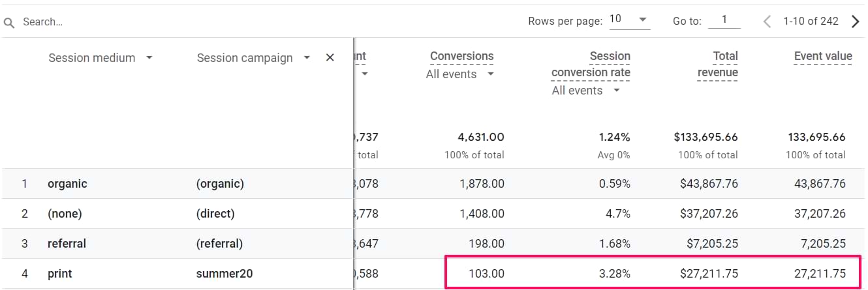Open the Session medium dimension dropdown
This screenshot has height=290, width=868.
tap(149, 58)
